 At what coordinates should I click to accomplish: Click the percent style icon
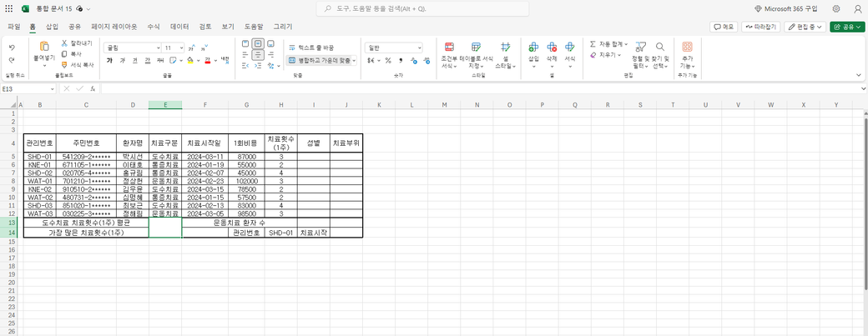point(388,61)
